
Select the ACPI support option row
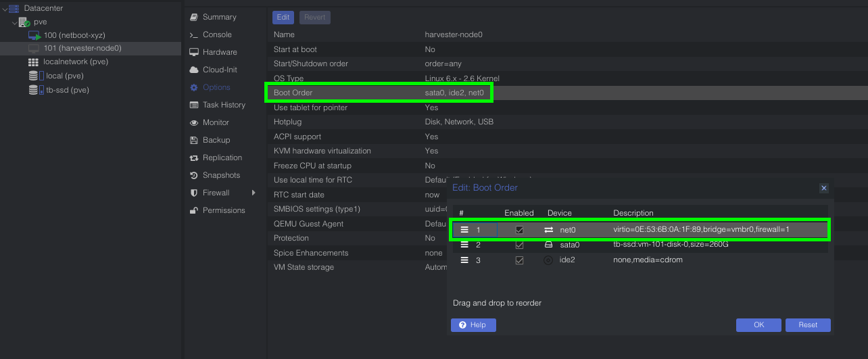point(568,137)
